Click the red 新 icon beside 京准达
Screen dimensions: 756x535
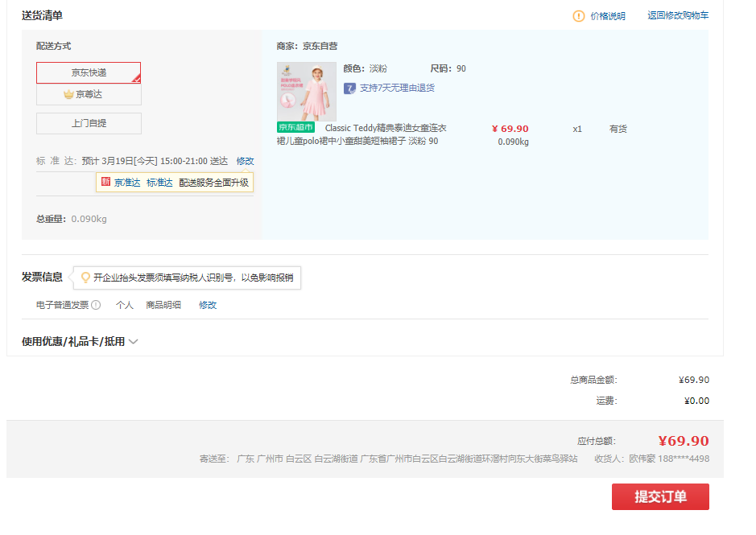105,182
